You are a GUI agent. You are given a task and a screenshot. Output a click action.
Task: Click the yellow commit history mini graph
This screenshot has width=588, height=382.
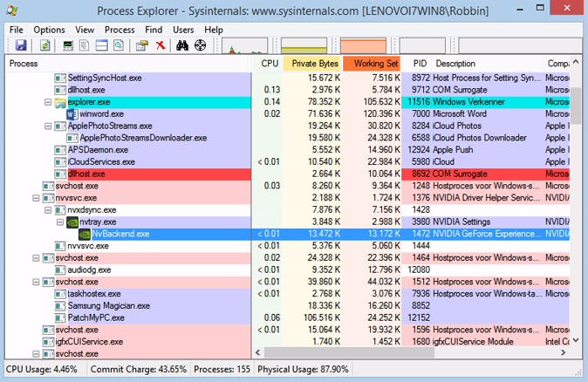304,45
